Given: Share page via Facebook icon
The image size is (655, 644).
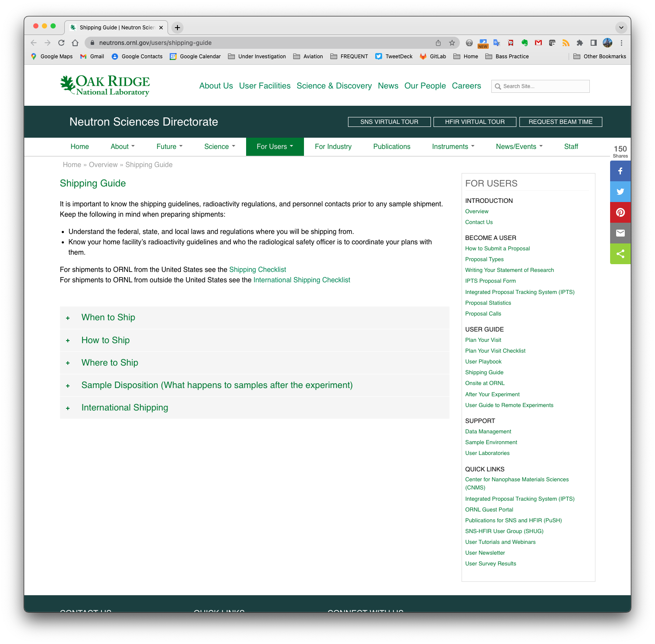Looking at the screenshot, I should 620,171.
